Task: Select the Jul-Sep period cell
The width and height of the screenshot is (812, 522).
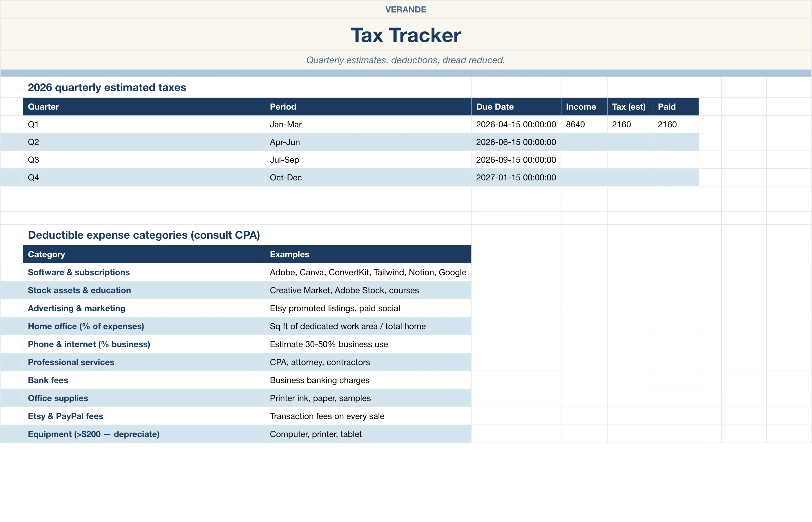Action: (368, 160)
